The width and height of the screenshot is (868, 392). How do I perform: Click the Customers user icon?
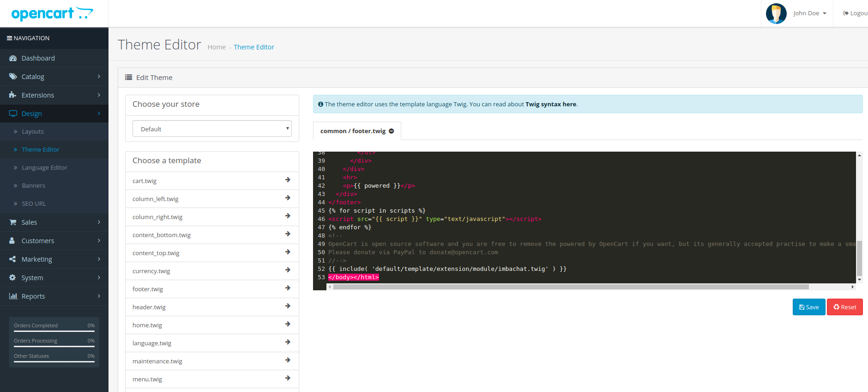(x=12, y=241)
